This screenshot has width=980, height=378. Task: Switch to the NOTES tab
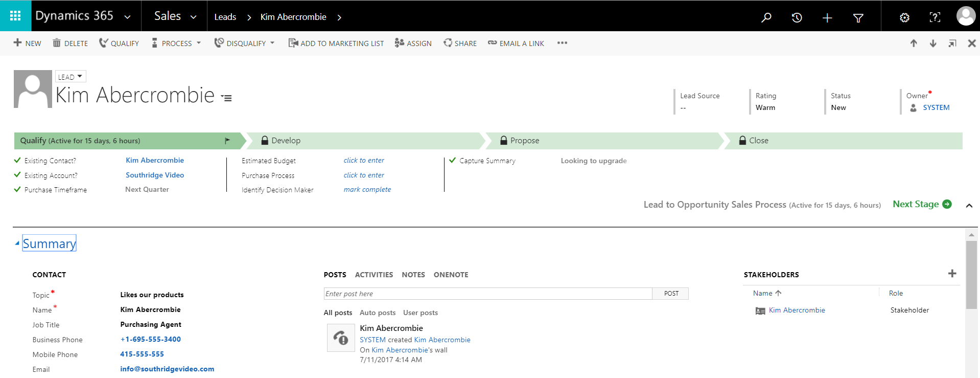coord(413,275)
